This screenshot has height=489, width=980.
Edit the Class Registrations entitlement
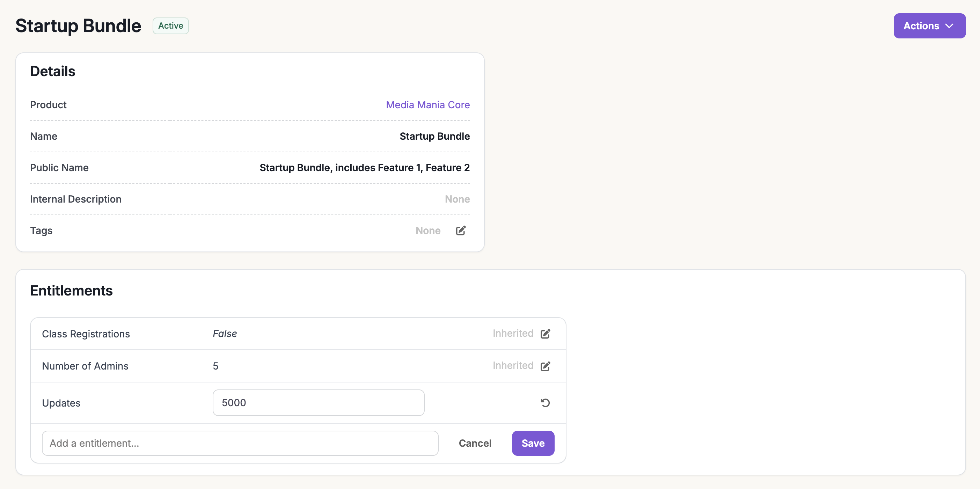[x=545, y=334]
